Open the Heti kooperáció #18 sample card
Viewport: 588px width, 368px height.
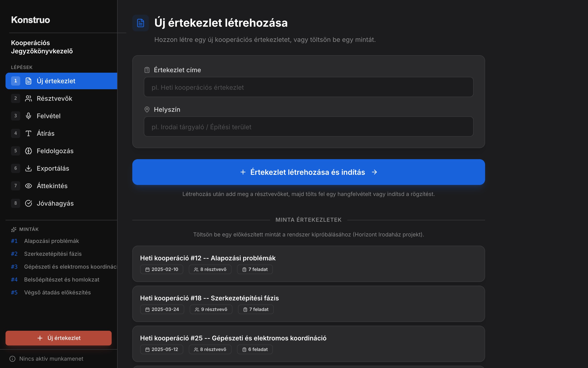[308, 304]
